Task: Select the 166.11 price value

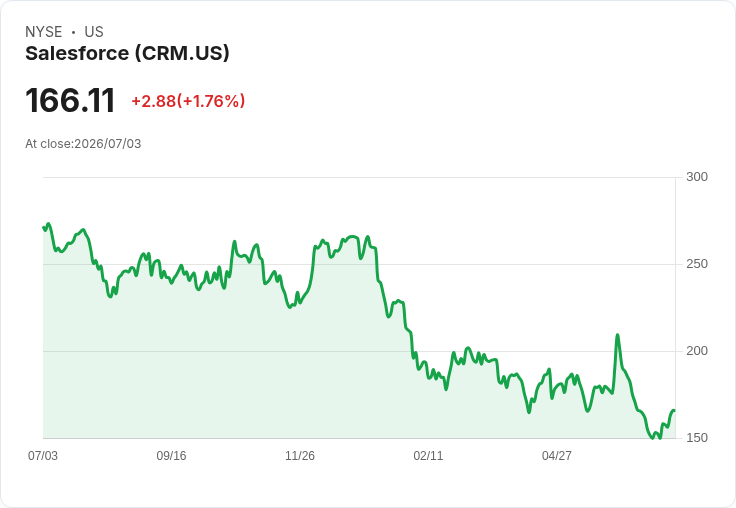Action: click(x=70, y=100)
